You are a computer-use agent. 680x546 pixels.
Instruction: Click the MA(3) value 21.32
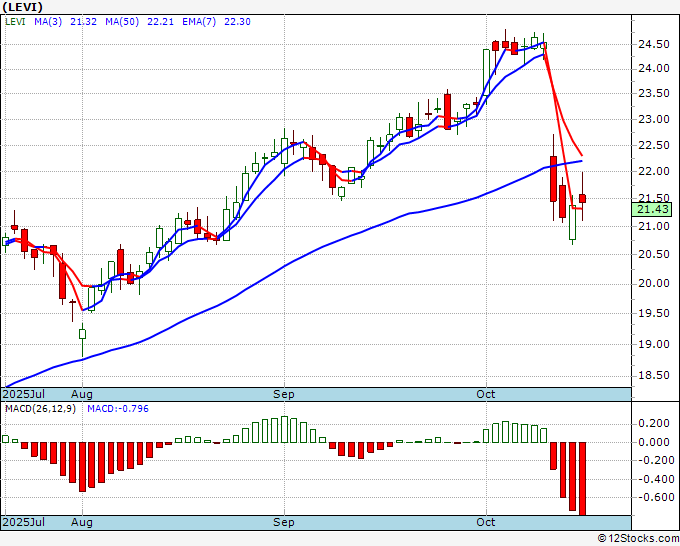click(84, 22)
